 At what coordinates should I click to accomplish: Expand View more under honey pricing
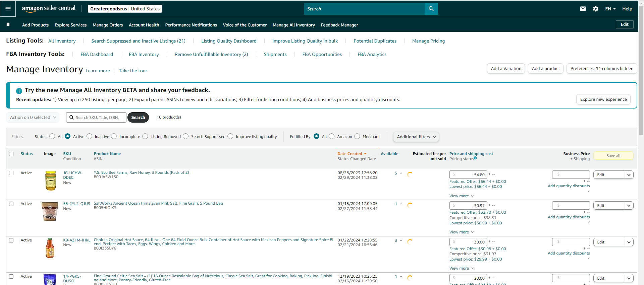462,196
